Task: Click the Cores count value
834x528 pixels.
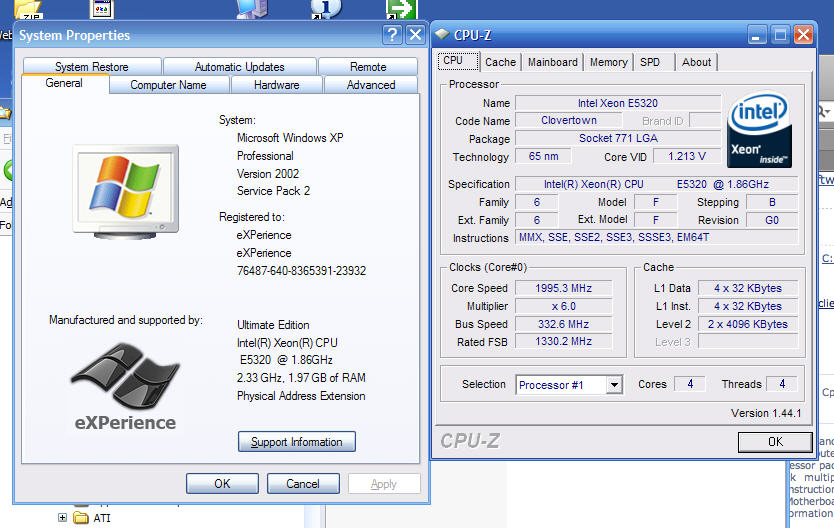Action: pyautogui.click(x=690, y=384)
